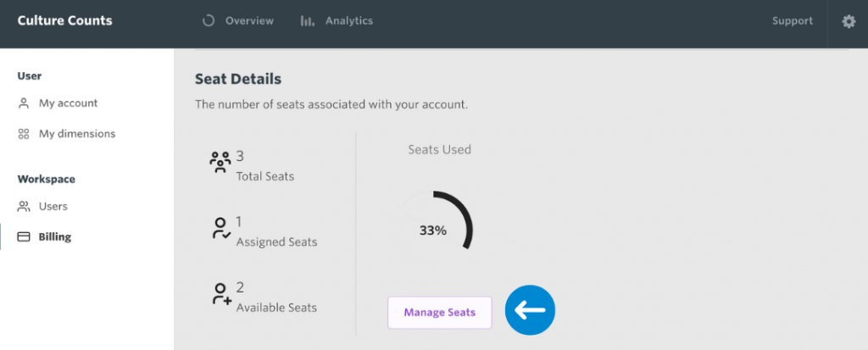Click the Assigned Seats checkmark person icon

point(221,228)
